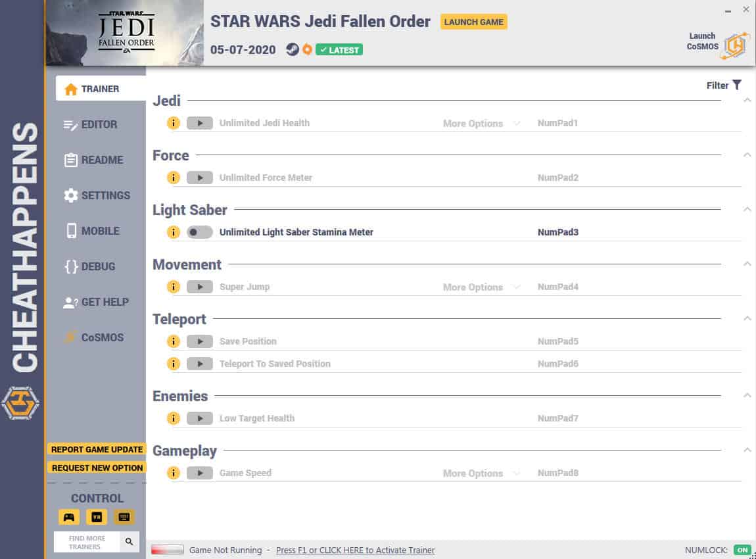Activate Teleport To Saved Position button
The width and height of the screenshot is (756, 559).
[x=200, y=364]
